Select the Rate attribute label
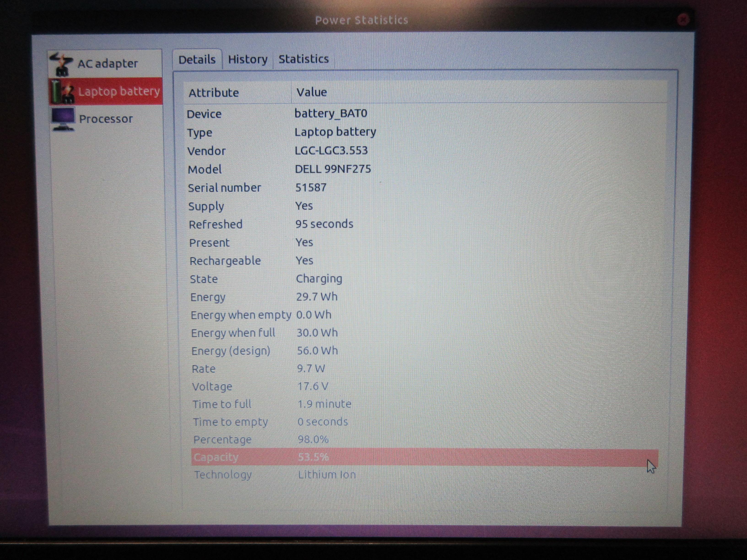Image resolution: width=747 pixels, height=560 pixels. (203, 369)
